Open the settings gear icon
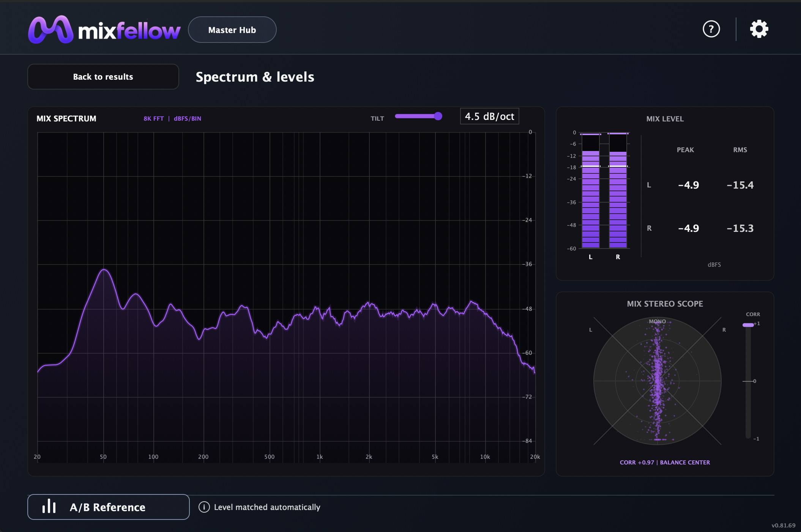Screen dimensions: 801x532 [759, 29]
